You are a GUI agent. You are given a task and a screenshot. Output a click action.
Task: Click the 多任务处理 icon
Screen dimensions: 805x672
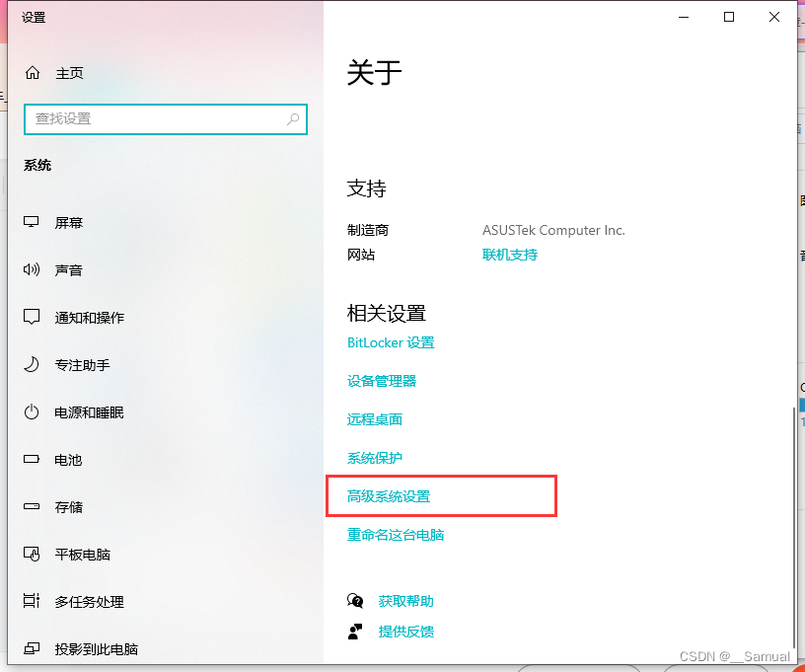[32, 601]
